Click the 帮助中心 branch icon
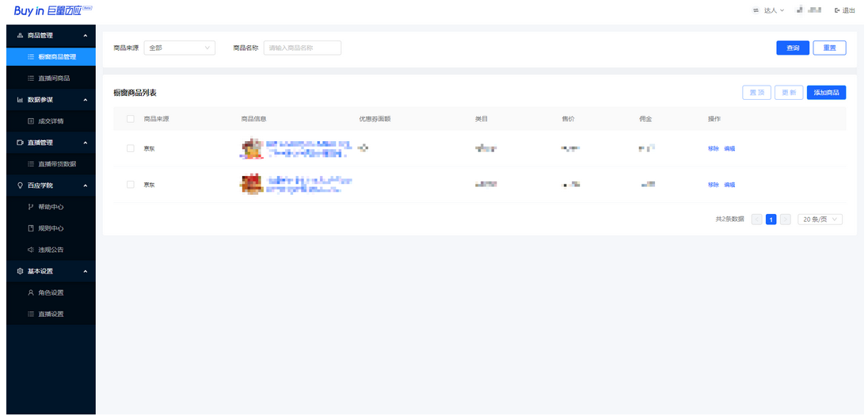 [x=31, y=207]
